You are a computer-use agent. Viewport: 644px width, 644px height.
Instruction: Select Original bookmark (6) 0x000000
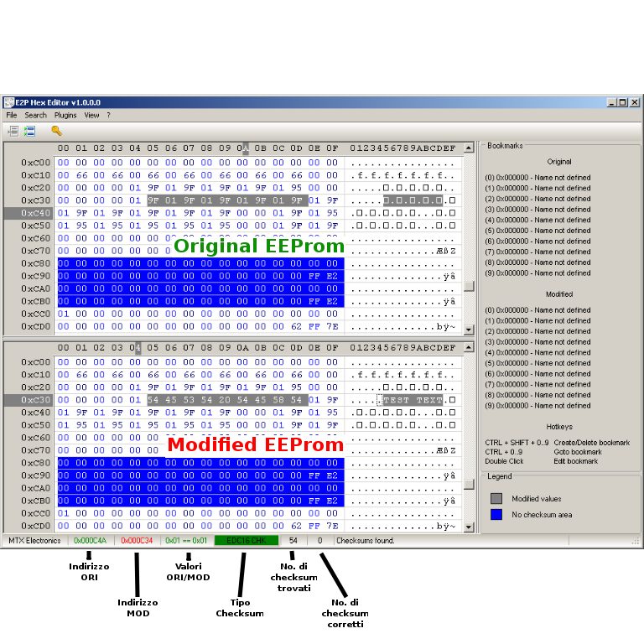click(x=538, y=241)
